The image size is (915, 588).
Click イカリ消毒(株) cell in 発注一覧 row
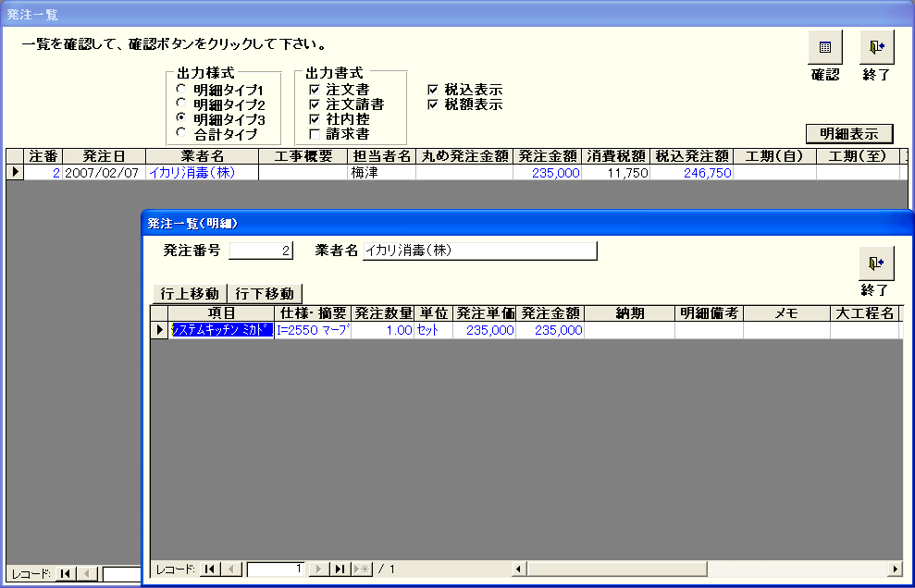(202, 173)
